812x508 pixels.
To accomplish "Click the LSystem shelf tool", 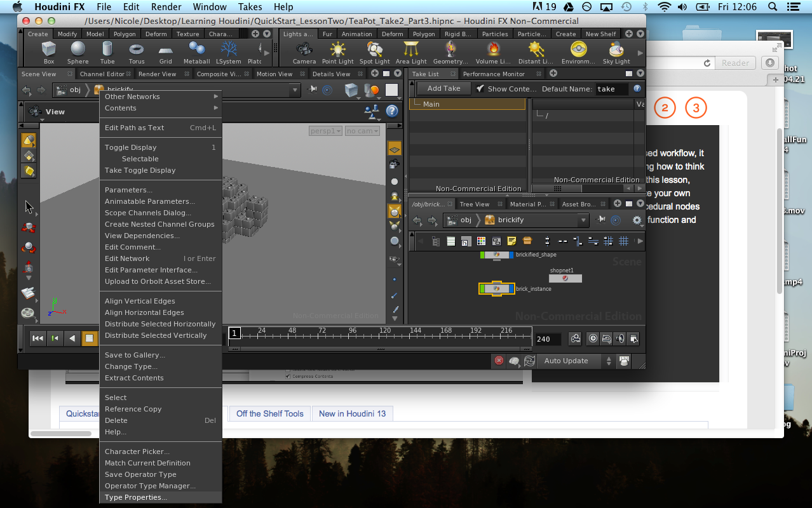I will point(228,52).
